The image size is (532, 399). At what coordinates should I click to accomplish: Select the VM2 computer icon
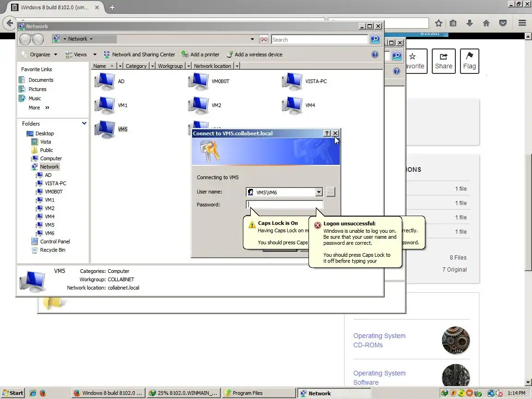point(199,105)
